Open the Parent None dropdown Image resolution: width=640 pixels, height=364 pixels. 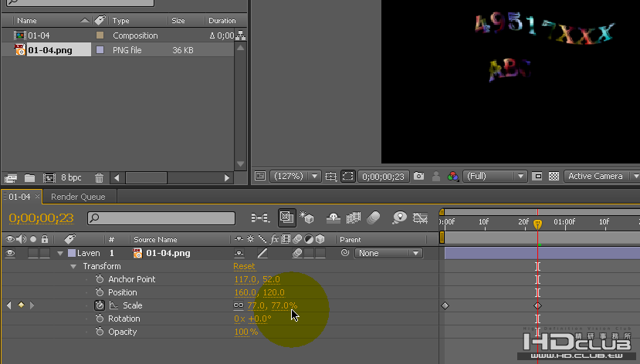(x=388, y=253)
